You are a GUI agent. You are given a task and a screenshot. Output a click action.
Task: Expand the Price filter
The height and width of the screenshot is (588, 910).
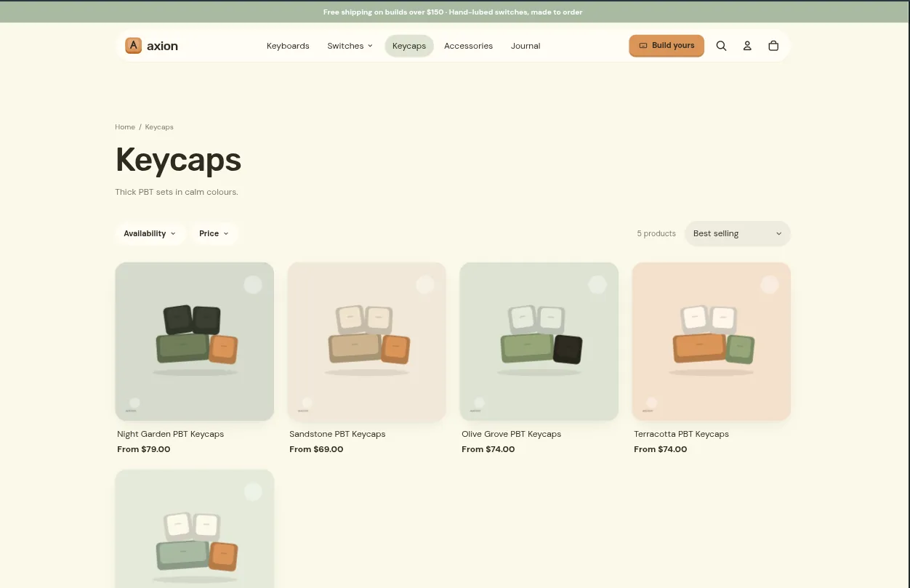point(214,233)
